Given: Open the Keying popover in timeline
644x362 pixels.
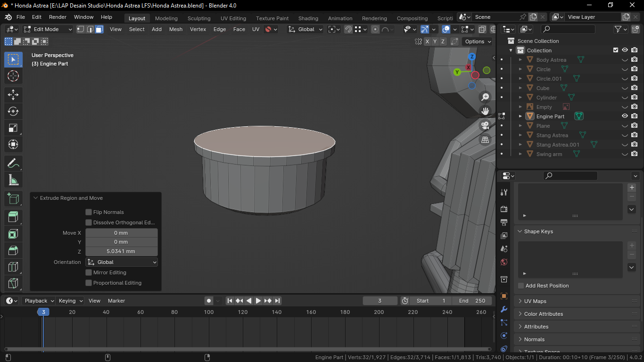Looking at the screenshot, I should click(x=70, y=301).
